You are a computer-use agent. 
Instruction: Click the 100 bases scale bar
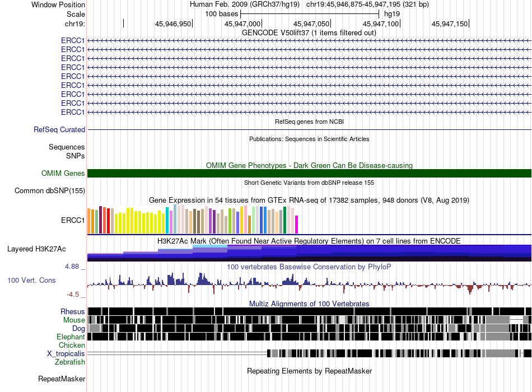point(310,14)
